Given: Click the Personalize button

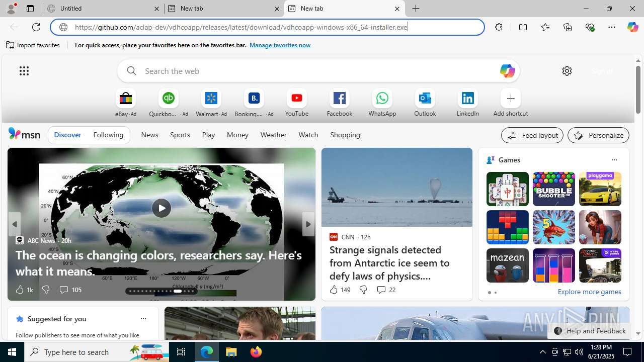Looking at the screenshot, I should pos(598,135).
